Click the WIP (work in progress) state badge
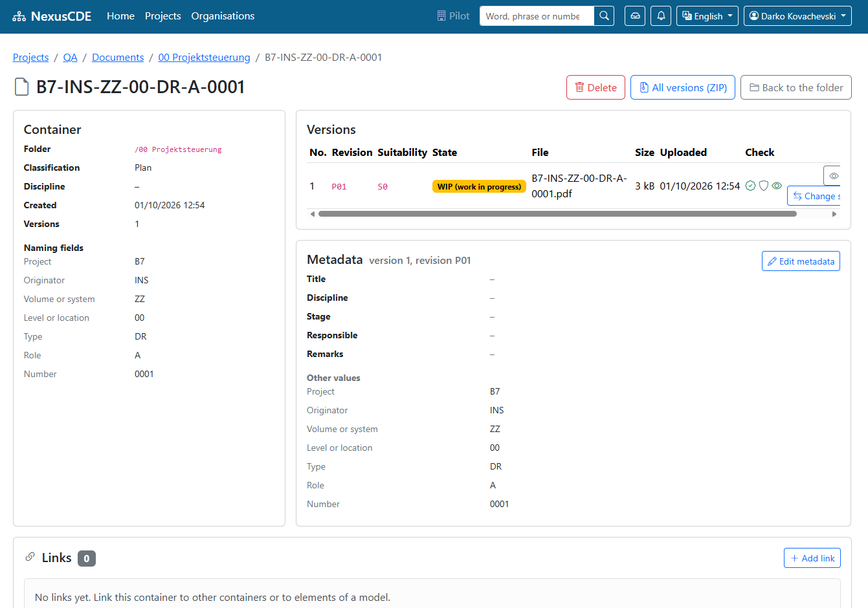The image size is (868, 608). (479, 186)
